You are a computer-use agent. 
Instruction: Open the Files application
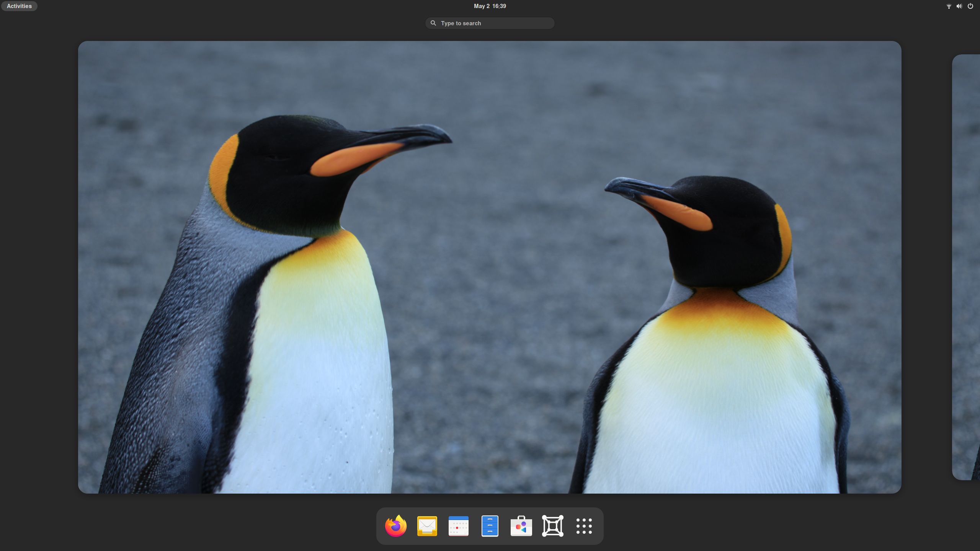coord(490,526)
